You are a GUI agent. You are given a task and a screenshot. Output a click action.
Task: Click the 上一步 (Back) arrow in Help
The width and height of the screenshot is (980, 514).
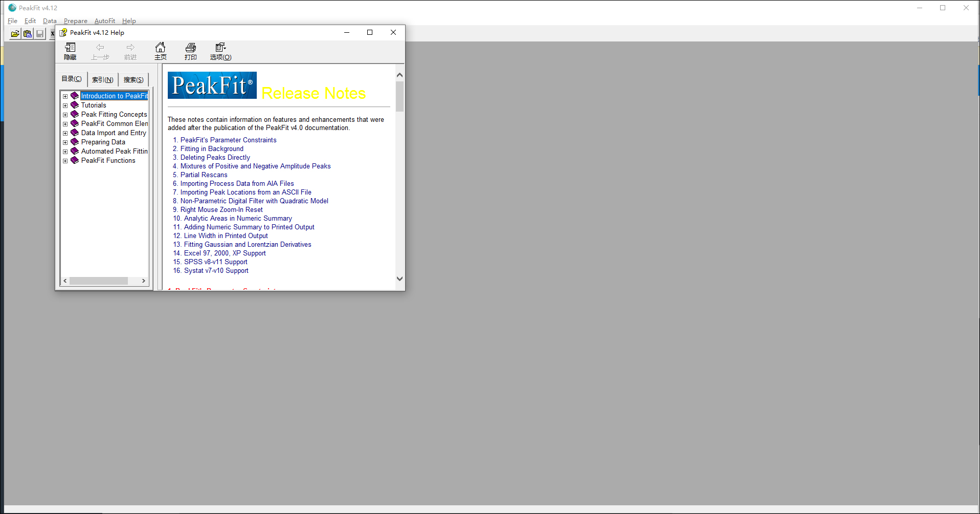(100, 51)
